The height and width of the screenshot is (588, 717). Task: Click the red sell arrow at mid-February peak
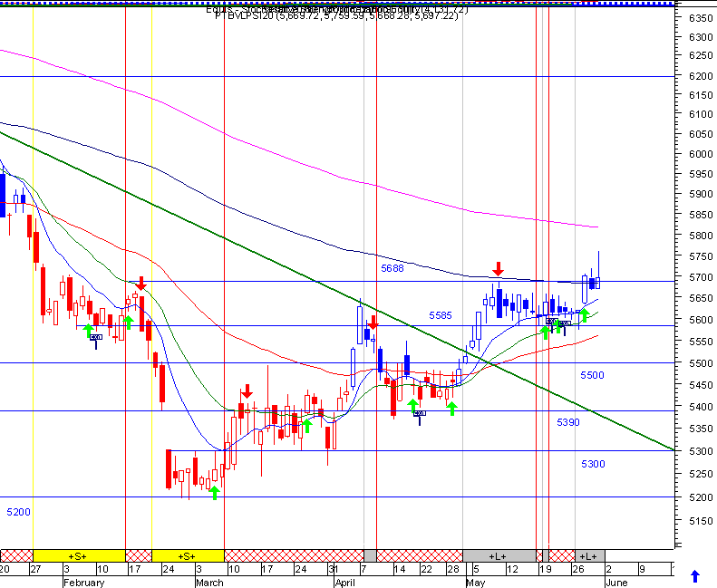point(140,284)
